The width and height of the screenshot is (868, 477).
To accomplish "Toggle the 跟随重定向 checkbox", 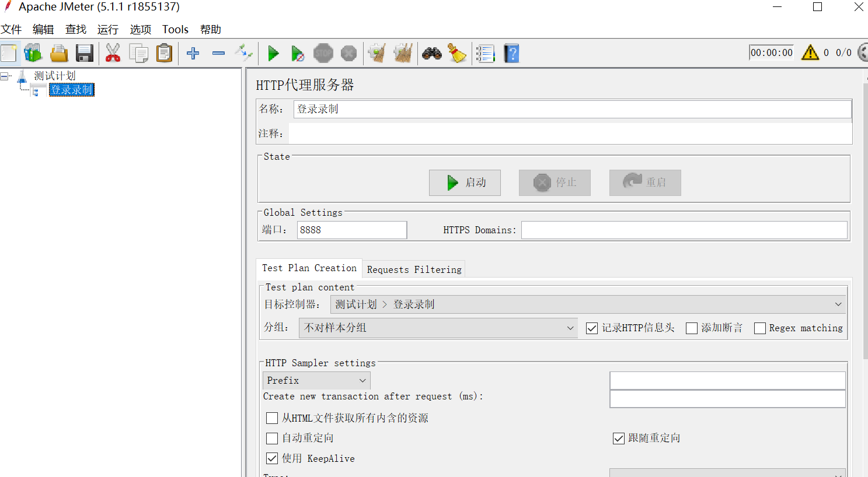I will point(619,439).
